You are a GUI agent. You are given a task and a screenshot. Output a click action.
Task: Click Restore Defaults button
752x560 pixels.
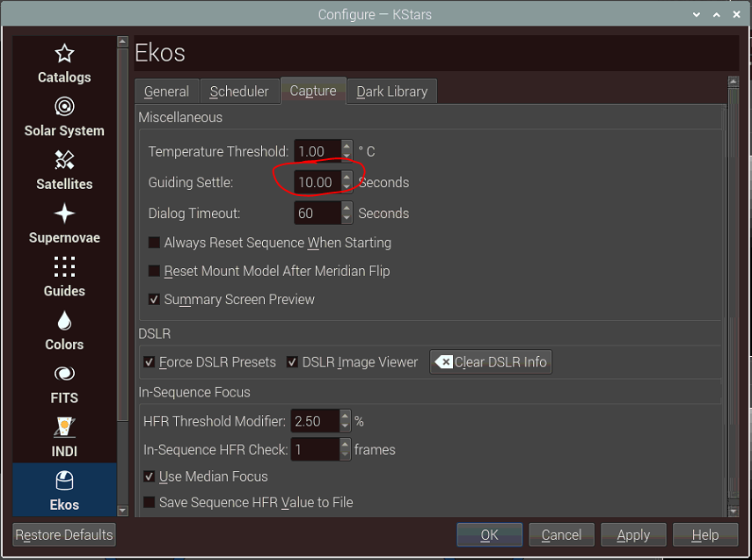tap(64, 535)
